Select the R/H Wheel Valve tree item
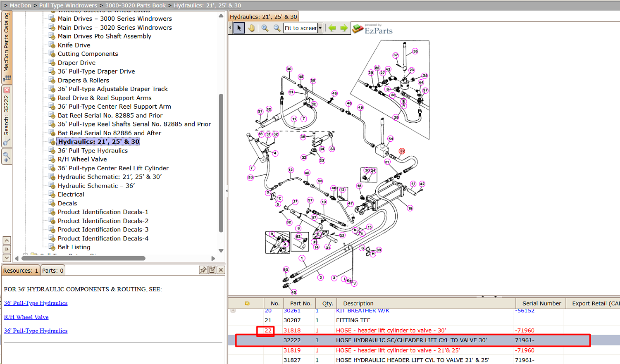 [82, 159]
